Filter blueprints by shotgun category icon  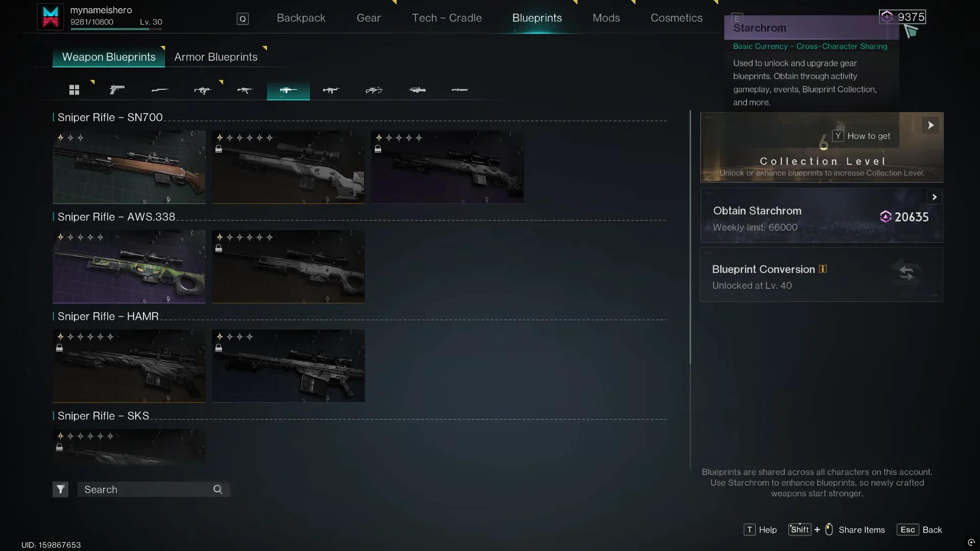(x=160, y=90)
